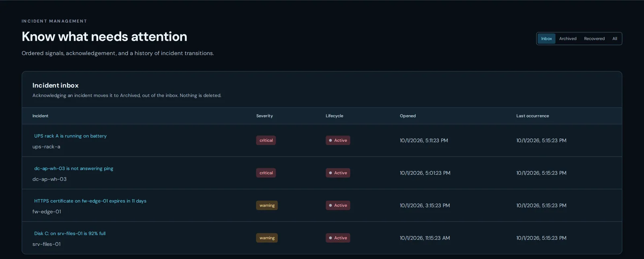This screenshot has width=644, height=259.
Task: Open UPS rack A battery incident link
Action: [x=70, y=136]
